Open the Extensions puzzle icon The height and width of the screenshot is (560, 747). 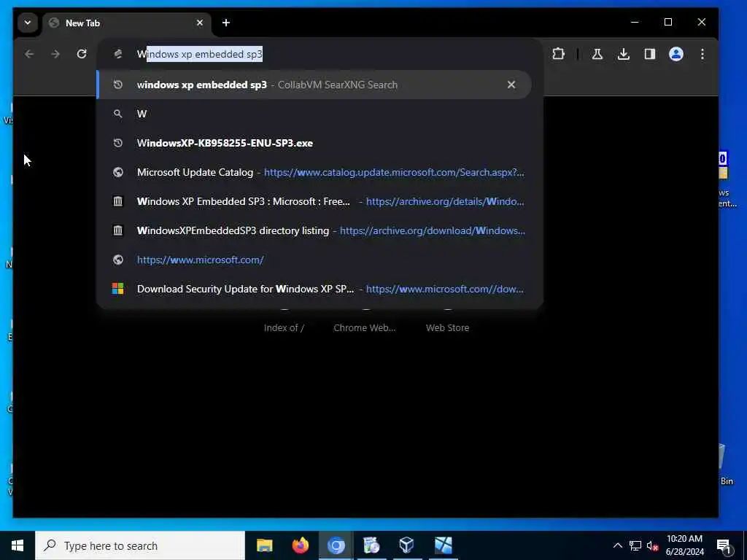pyautogui.click(x=558, y=54)
